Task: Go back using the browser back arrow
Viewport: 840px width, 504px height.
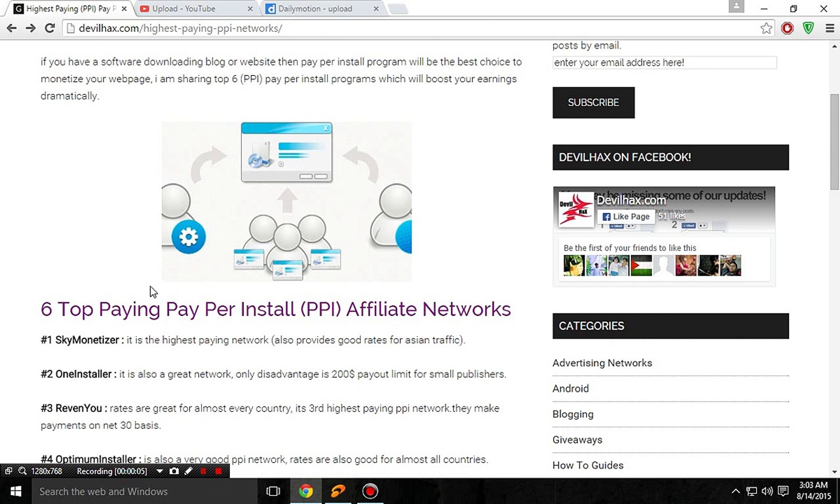Action: [x=12, y=28]
